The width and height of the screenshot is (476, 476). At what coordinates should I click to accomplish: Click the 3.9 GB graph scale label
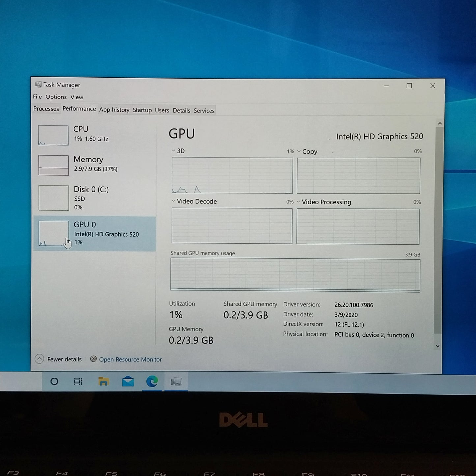(412, 254)
